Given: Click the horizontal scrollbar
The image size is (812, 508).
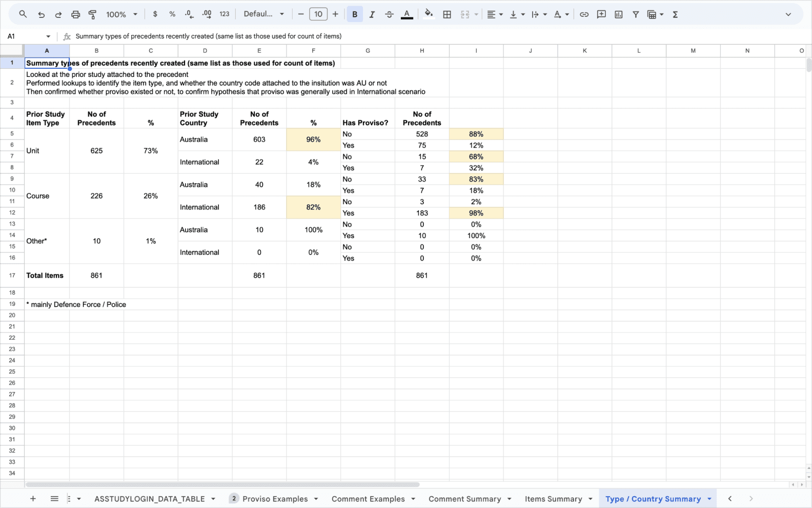Looking at the screenshot, I should [222, 484].
